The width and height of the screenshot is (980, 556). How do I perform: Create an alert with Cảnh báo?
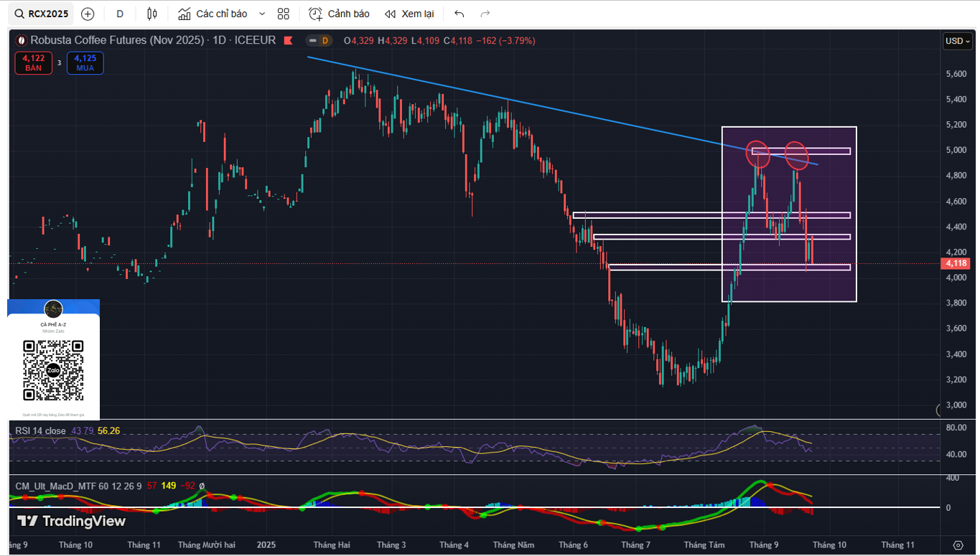(x=340, y=14)
